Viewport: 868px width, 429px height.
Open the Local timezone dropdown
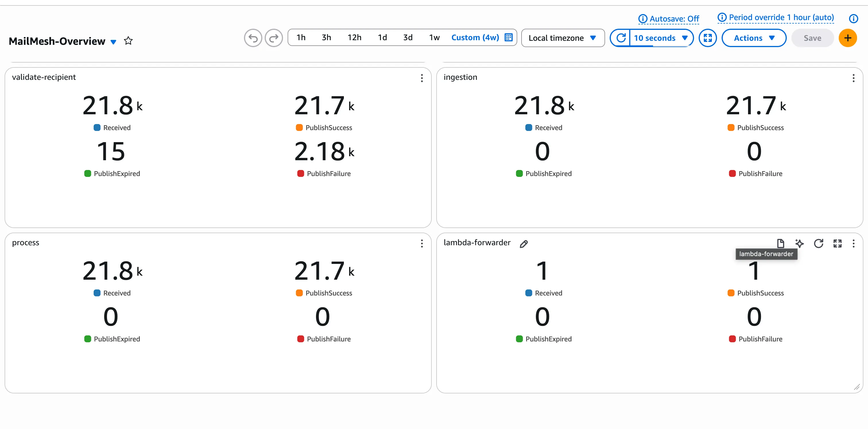[562, 38]
